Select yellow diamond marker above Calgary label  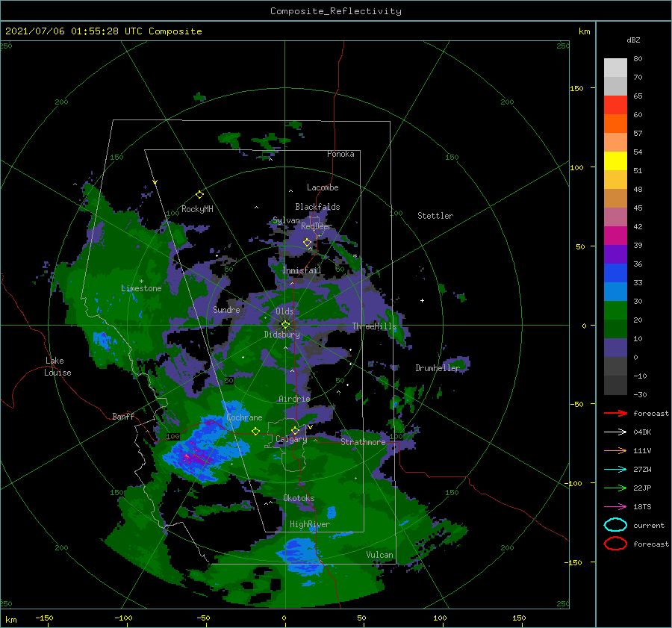tap(295, 430)
